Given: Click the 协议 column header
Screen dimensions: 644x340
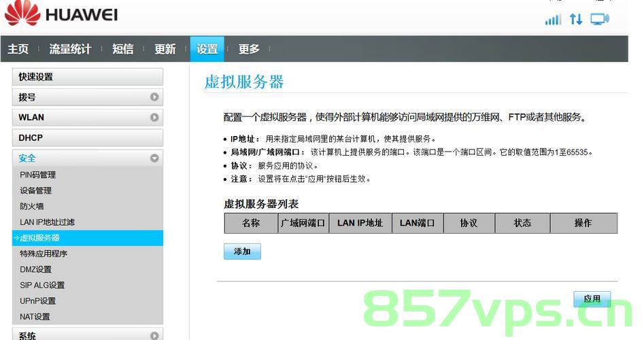Looking at the screenshot, I should (469, 223).
